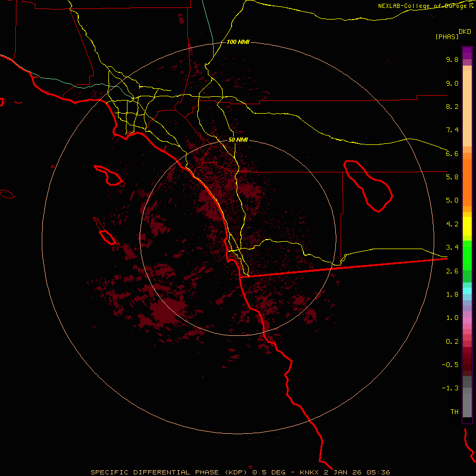Click the bright green segment of the color bar
Screen dimensions: 476x476
click(467, 255)
